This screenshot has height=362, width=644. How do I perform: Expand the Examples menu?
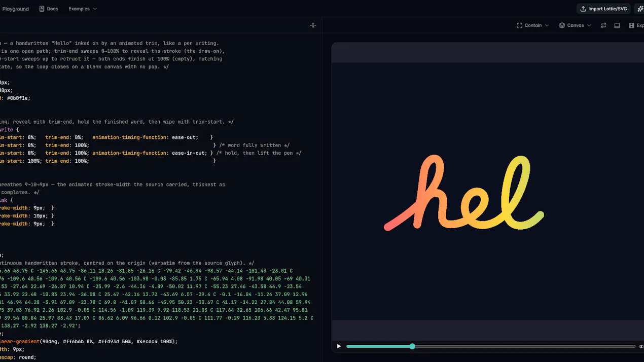coord(83,9)
